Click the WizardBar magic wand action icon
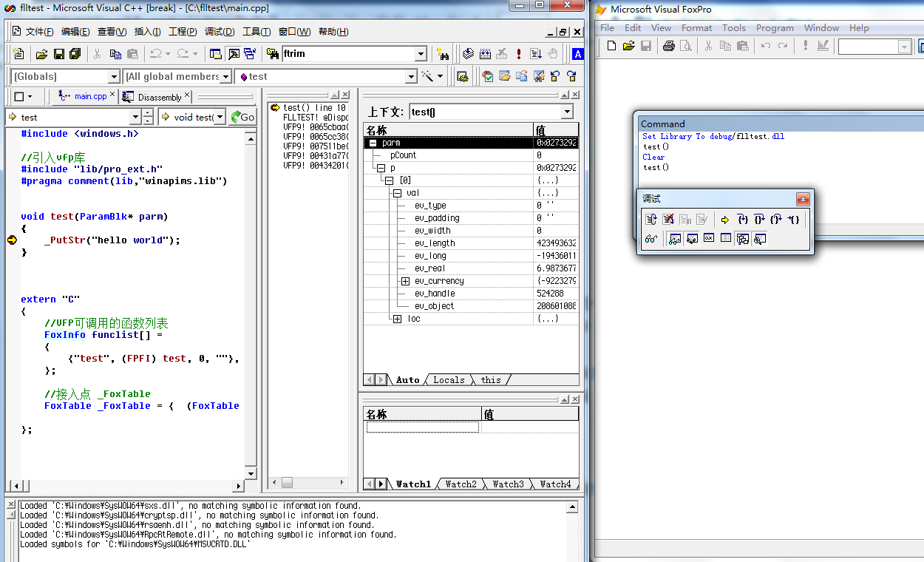924x562 pixels. pos(427,75)
